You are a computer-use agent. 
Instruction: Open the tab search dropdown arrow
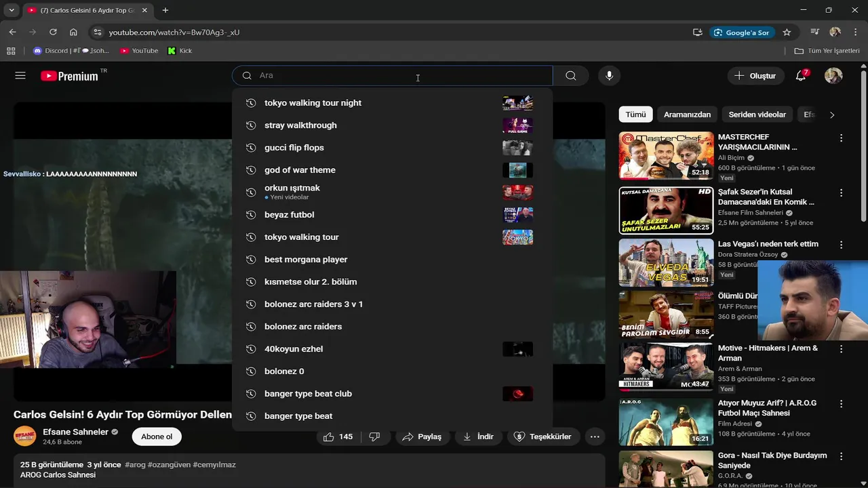point(12,10)
